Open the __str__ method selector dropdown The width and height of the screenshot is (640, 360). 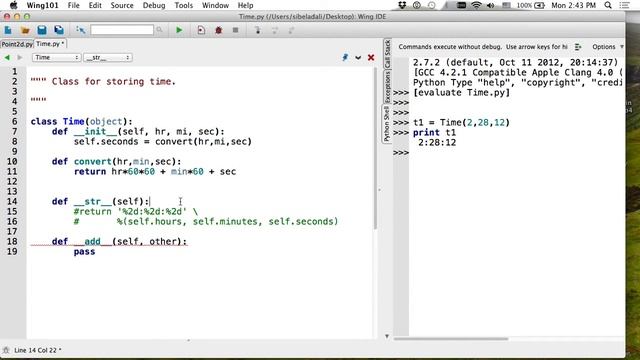[108, 58]
